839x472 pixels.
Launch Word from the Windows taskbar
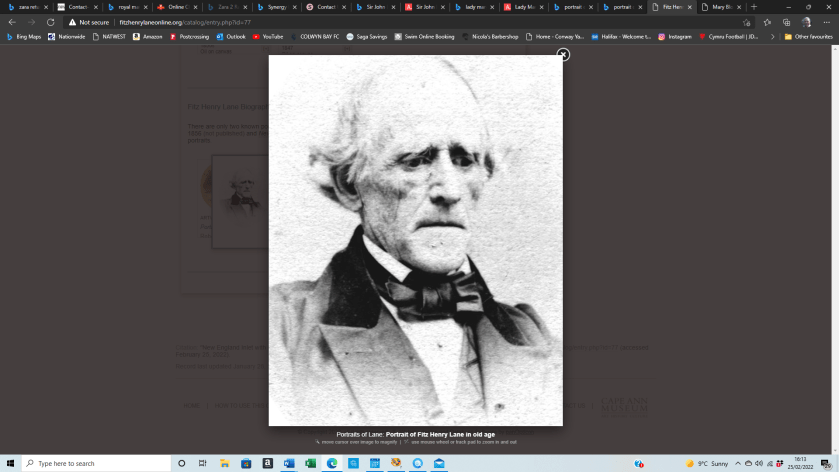coord(289,463)
